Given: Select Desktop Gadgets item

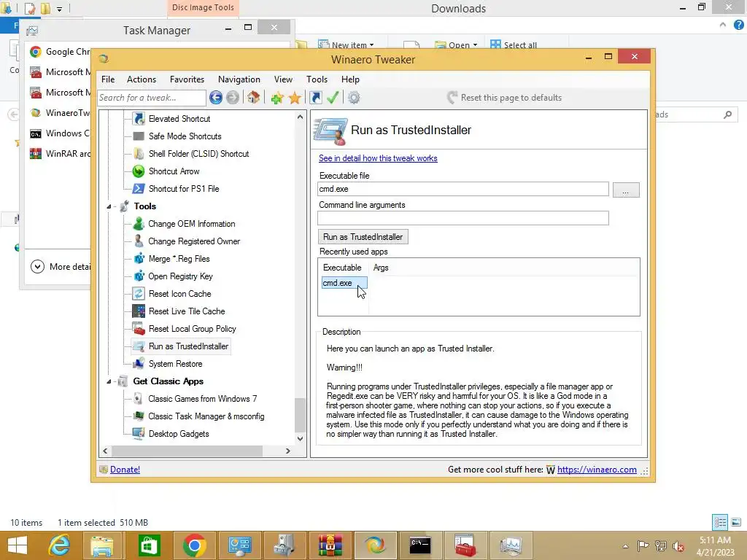Looking at the screenshot, I should point(179,434).
